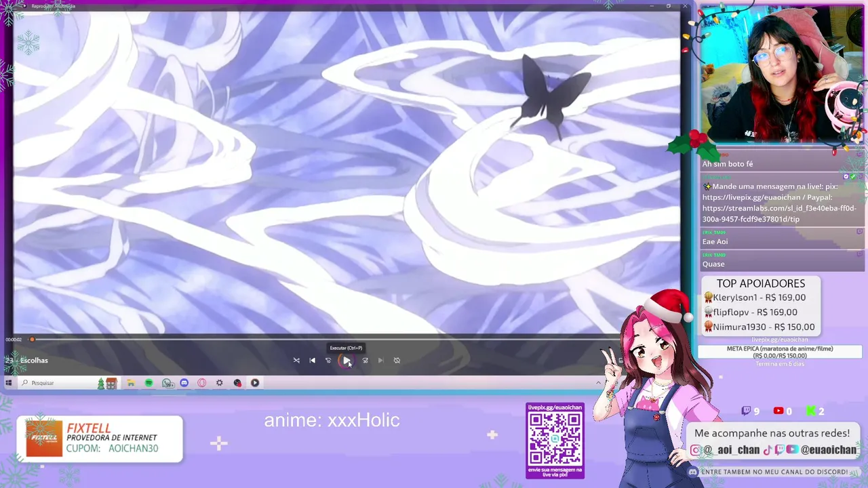Click the video seek progress bar
The image size is (868, 488).
click(325, 340)
